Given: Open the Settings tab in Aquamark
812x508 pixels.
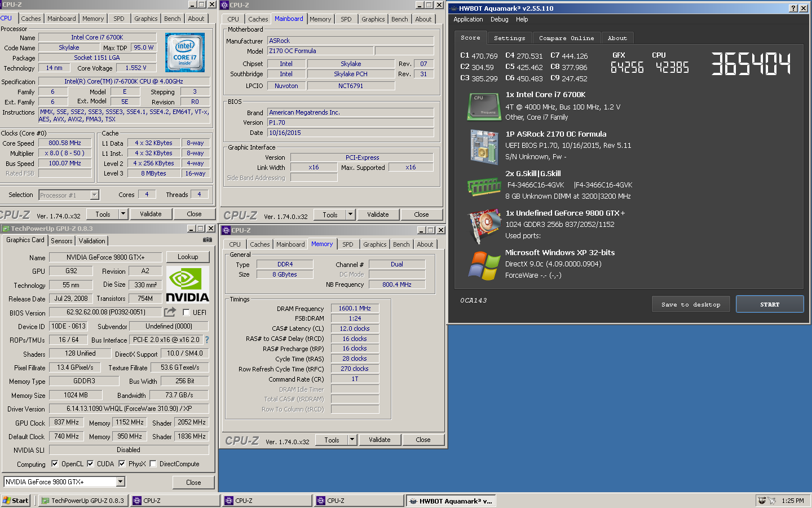Looking at the screenshot, I should coord(510,38).
